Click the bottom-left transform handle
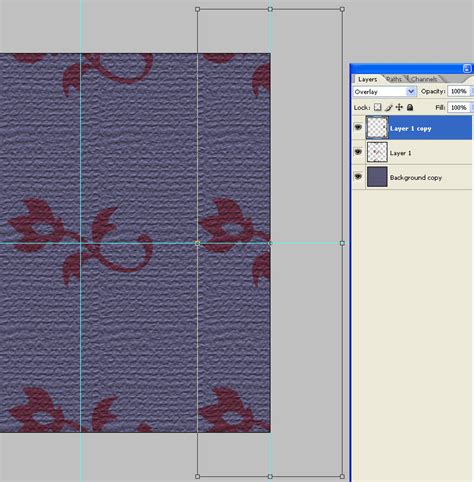 tap(197, 476)
